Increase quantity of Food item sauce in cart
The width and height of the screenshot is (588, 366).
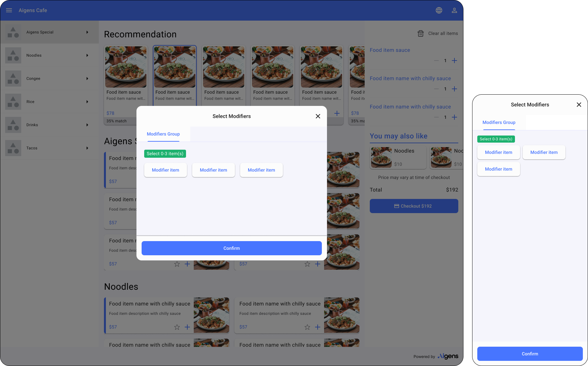[x=454, y=61]
